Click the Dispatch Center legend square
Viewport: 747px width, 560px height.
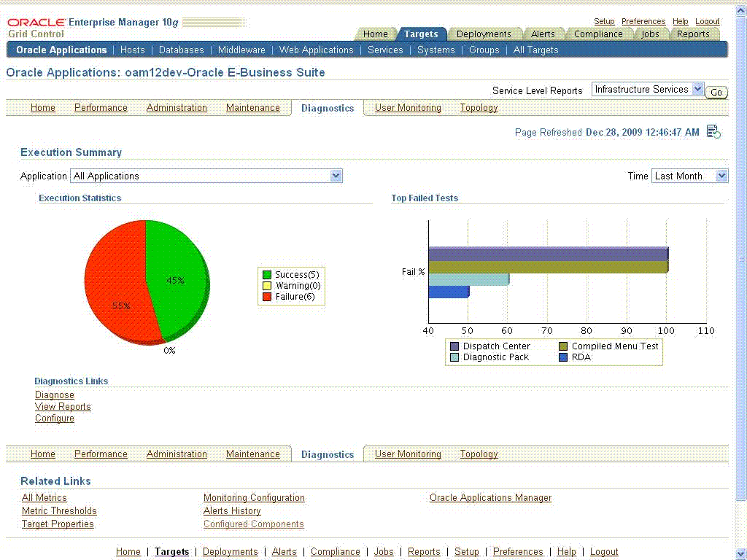pos(454,346)
